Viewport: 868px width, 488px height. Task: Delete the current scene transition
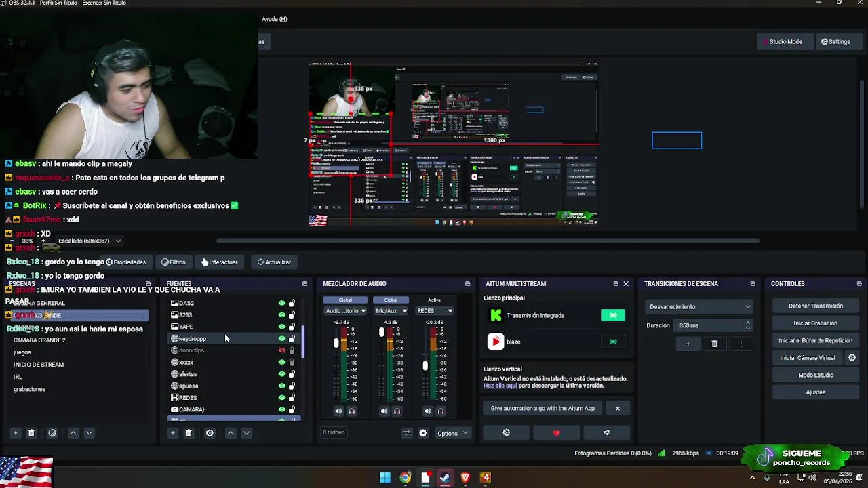[714, 344]
